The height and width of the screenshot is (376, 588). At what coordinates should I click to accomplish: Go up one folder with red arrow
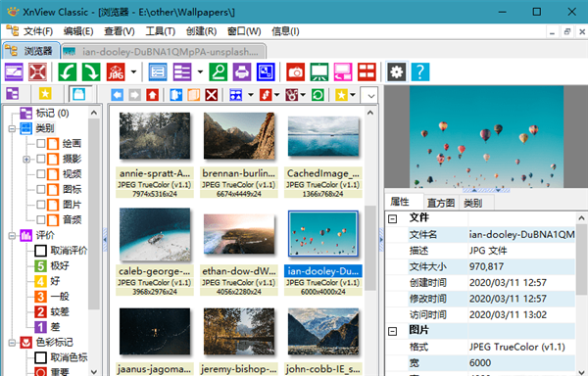(x=152, y=95)
